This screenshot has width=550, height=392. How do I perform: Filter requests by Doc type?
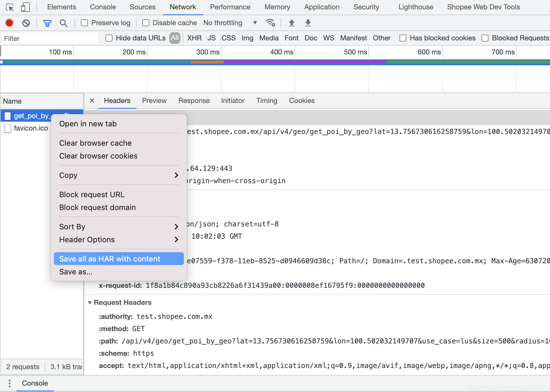click(311, 38)
